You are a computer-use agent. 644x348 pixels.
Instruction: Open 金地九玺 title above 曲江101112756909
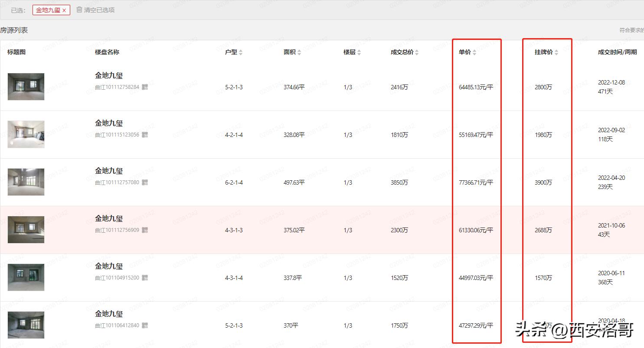tap(109, 218)
